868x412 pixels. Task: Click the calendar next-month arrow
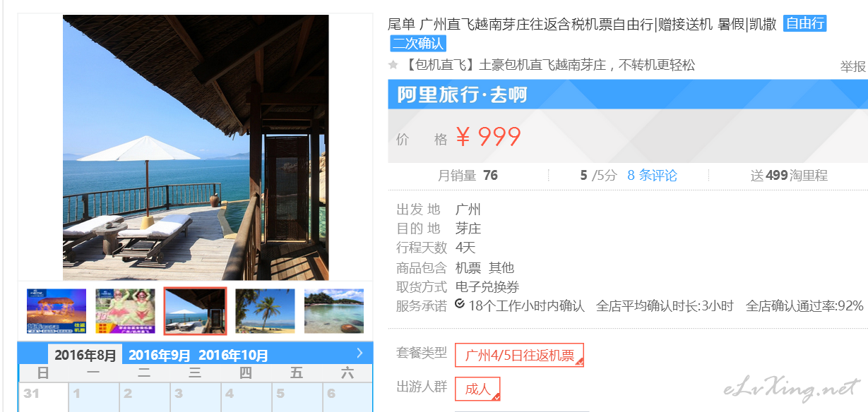pos(359,353)
